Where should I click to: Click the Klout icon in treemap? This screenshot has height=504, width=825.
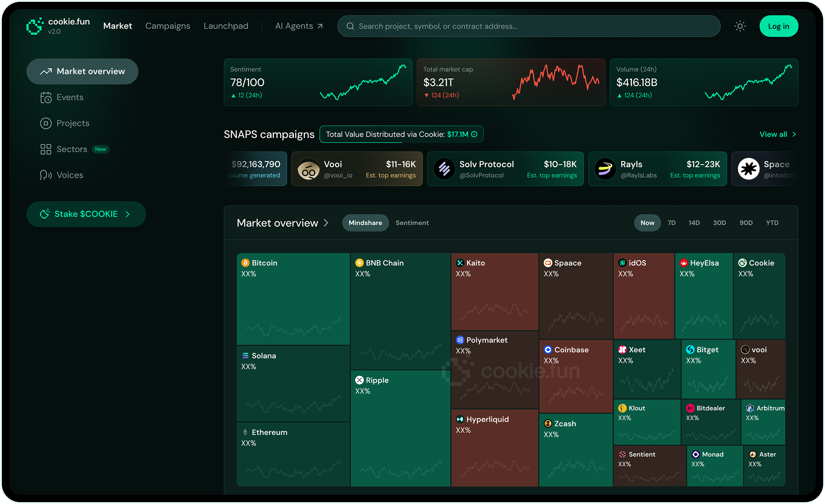pyautogui.click(x=622, y=408)
